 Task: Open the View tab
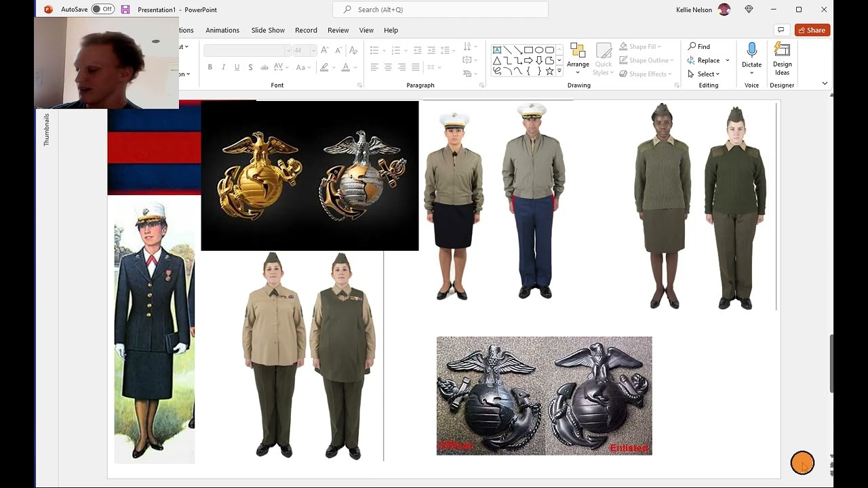click(x=366, y=30)
